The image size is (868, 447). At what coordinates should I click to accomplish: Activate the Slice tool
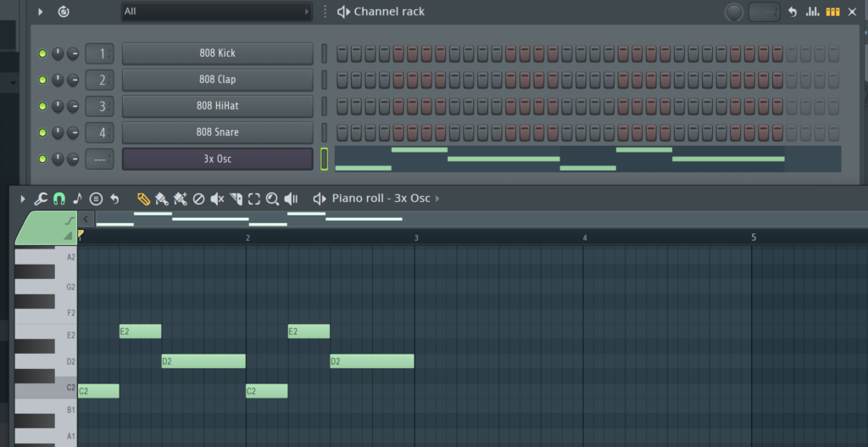click(236, 198)
